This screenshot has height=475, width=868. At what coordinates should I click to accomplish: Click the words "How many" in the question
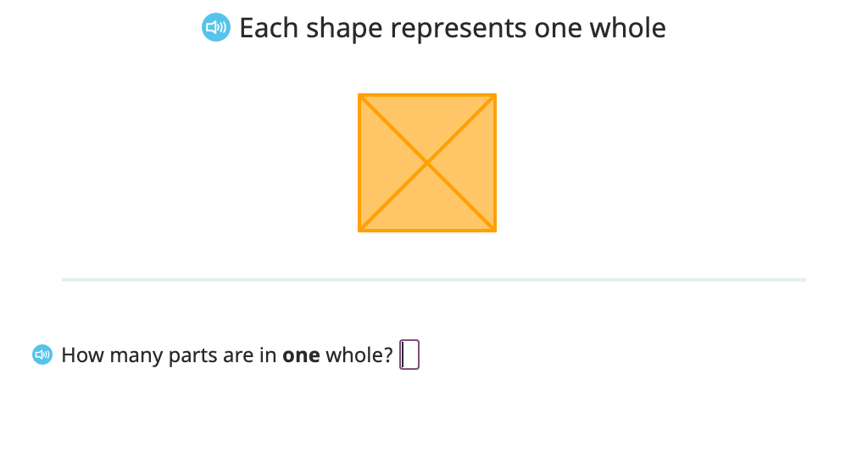pyautogui.click(x=112, y=355)
